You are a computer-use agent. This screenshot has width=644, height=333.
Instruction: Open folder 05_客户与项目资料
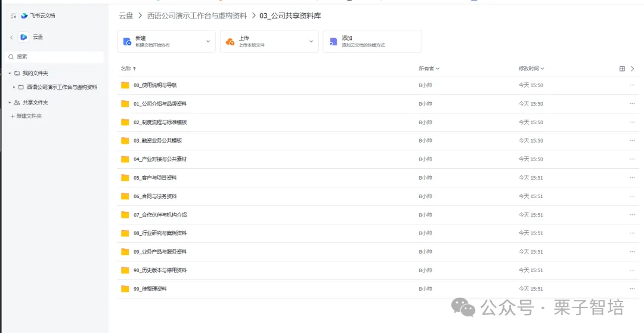(x=155, y=178)
